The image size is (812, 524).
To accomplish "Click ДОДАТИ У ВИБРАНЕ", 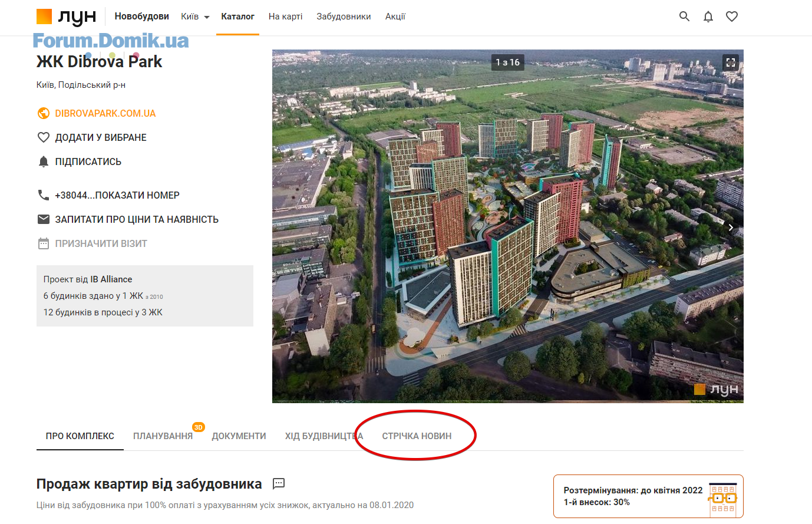I will 101,137.
